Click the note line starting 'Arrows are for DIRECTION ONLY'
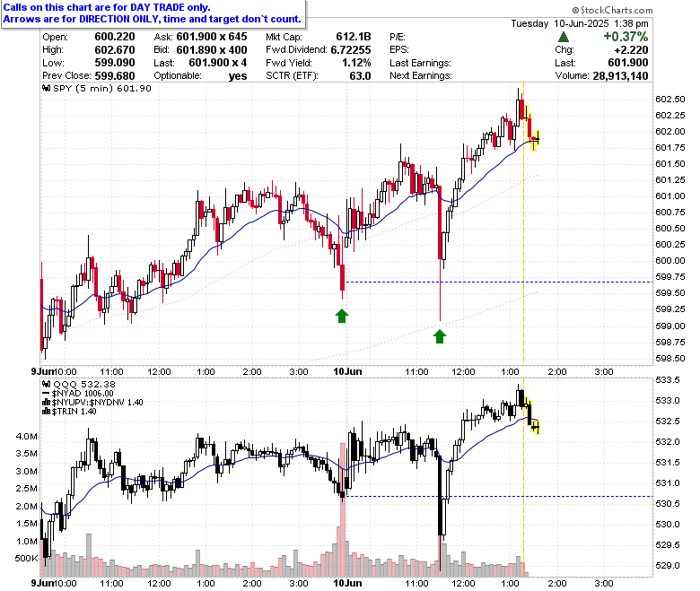 [153, 19]
